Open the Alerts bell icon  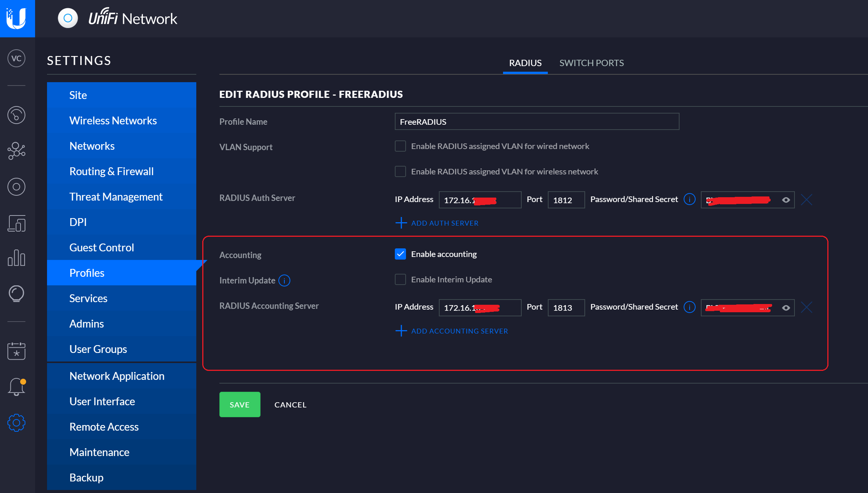click(x=16, y=387)
